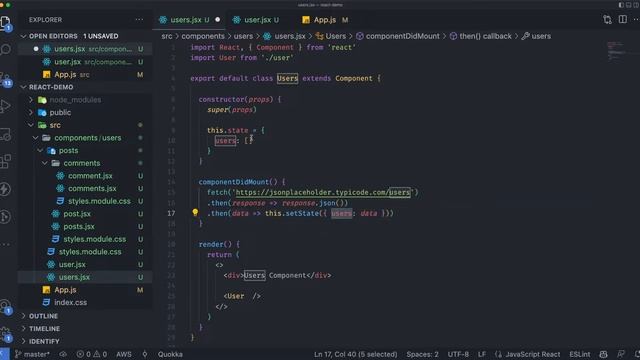Switch to the user.jsx editor tab
Viewport: 640px width, 360px height.
pos(261,20)
